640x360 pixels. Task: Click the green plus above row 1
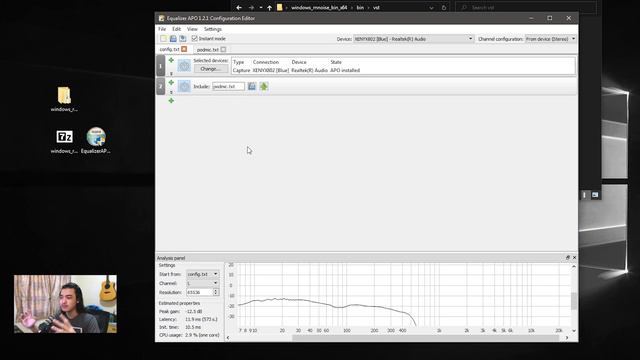[x=171, y=60]
